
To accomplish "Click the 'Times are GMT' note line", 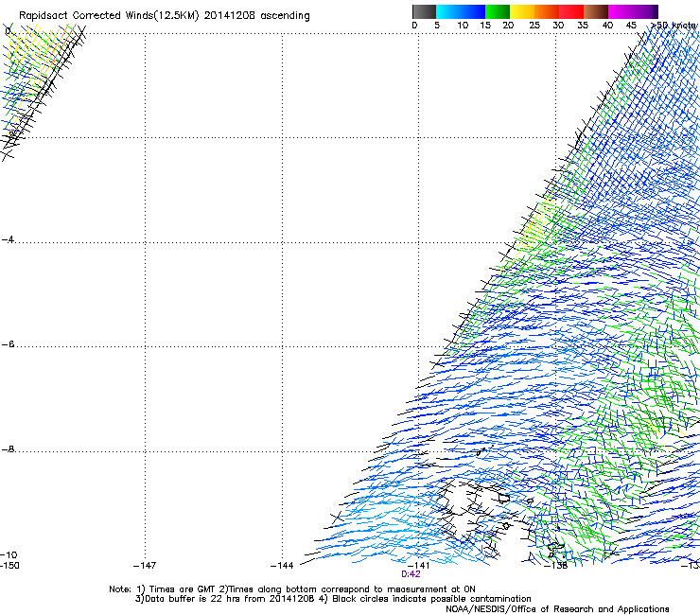I will [x=292, y=589].
